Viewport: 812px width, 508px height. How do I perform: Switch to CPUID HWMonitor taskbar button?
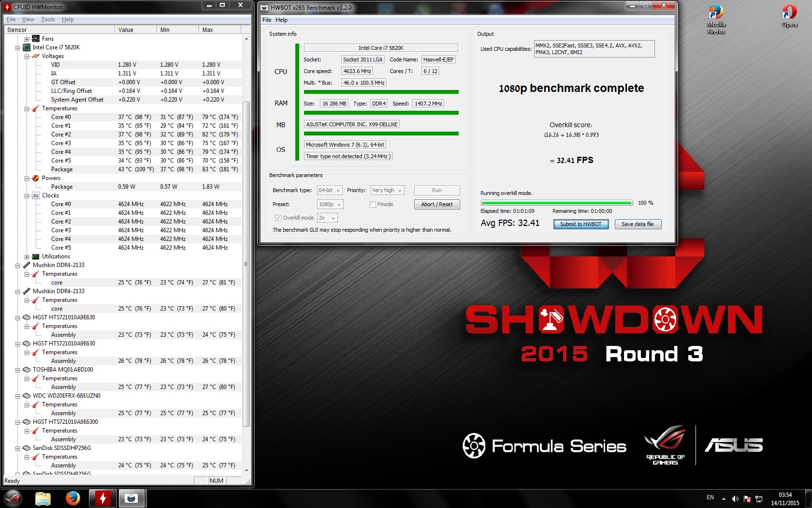(102, 498)
